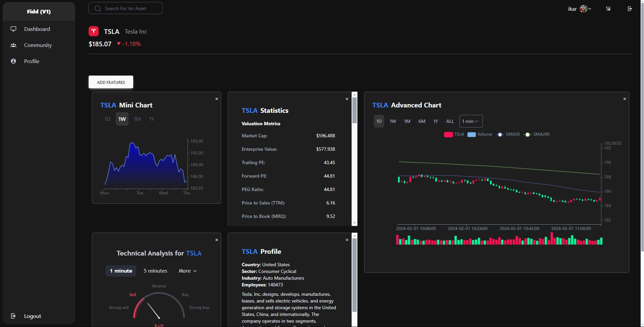Close the TSLA Mini Chart widget
The height and width of the screenshot is (327, 644).
pyautogui.click(x=217, y=99)
